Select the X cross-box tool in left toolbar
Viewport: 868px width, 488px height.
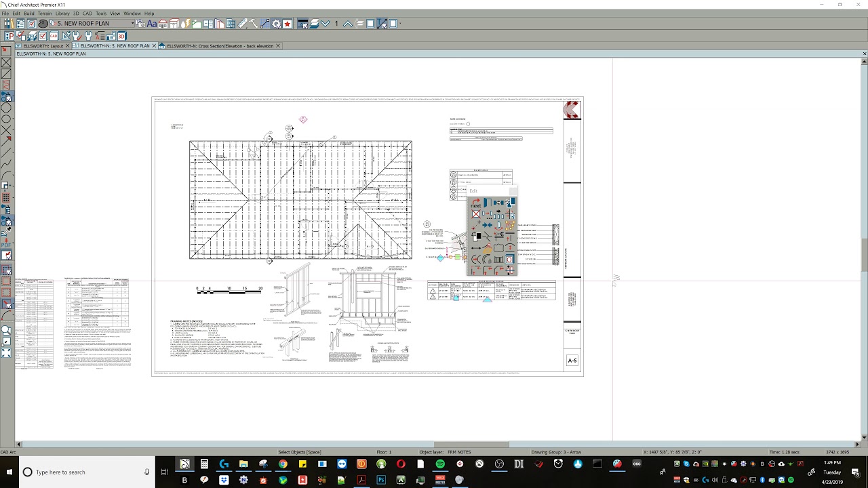point(5,62)
